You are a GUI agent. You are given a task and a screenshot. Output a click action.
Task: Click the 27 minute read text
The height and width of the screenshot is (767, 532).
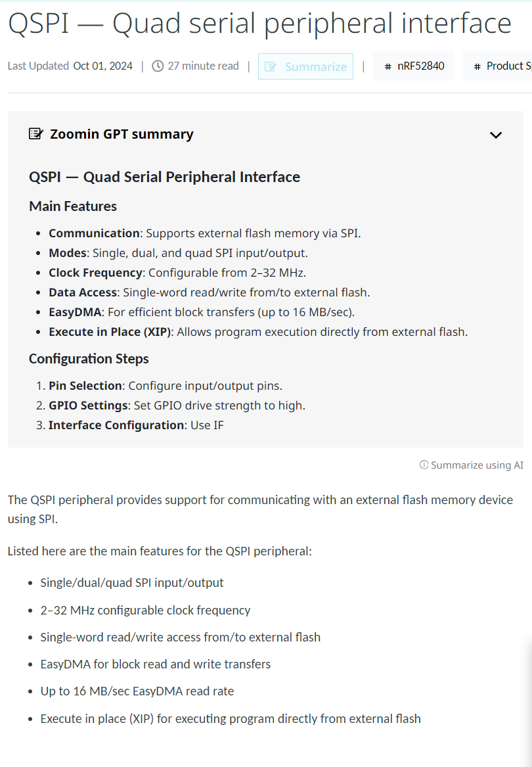(x=203, y=66)
